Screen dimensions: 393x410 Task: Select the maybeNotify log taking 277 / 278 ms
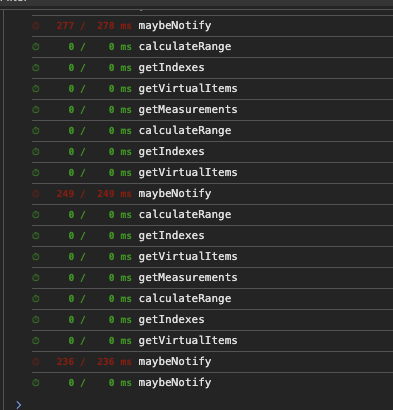212,26
